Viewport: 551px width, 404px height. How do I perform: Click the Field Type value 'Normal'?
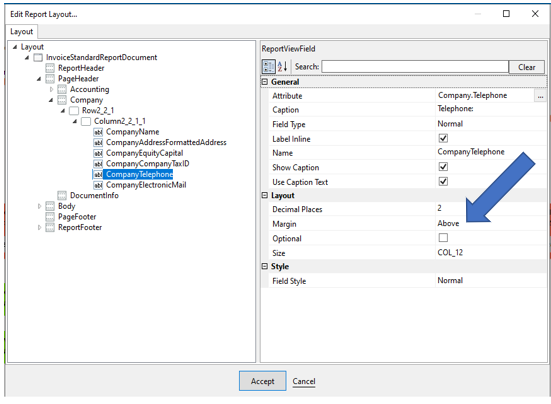tap(450, 124)
